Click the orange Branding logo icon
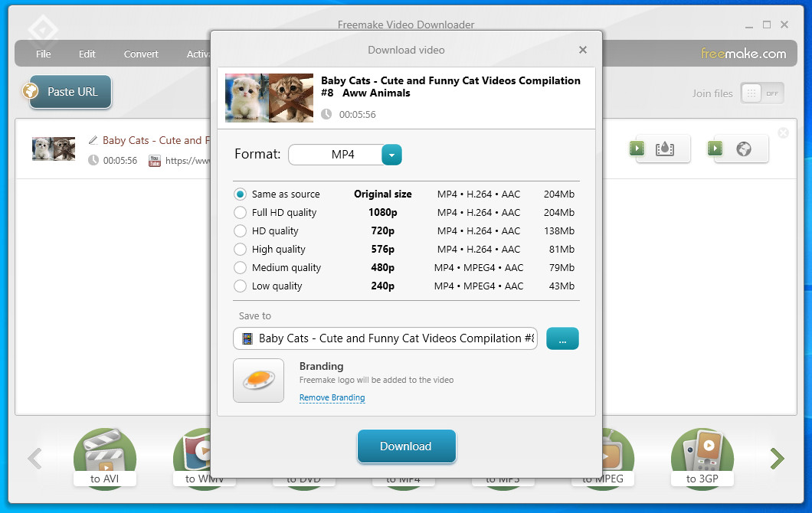812x513 pixels. pyautogui.click(x=258, y=380)
